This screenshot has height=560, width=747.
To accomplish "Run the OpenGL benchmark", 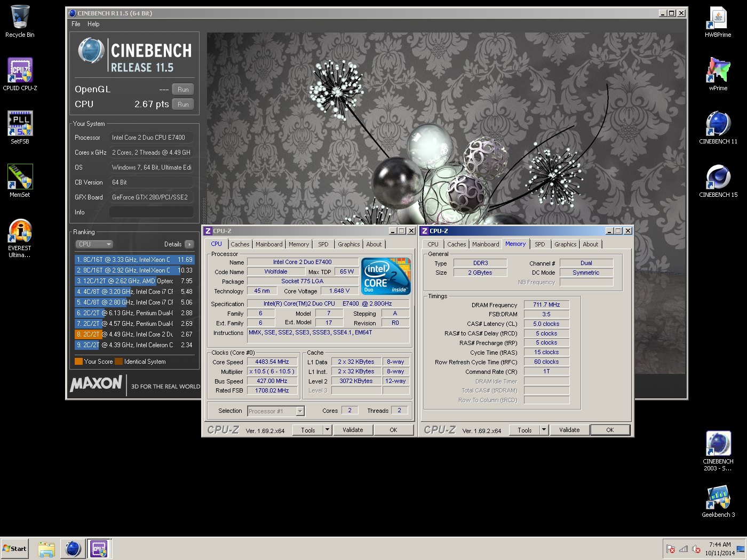I will pyautogui.click(x=183, y=90).
